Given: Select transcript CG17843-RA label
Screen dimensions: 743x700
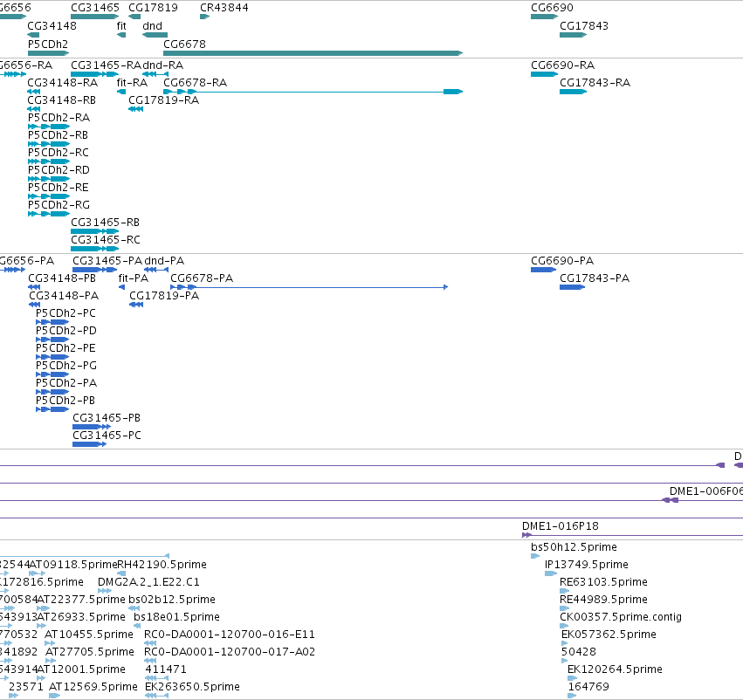Looking at the screenshot, I should pyautogui.click(x=595, y=83).
